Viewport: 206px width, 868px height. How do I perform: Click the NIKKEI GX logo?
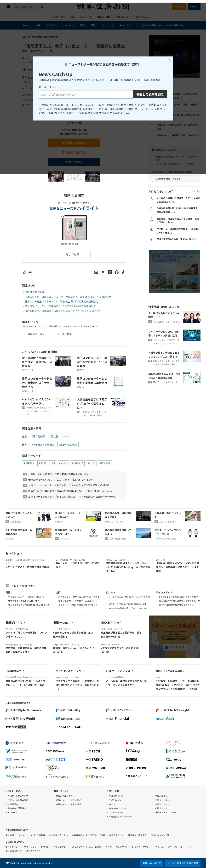[119, 710]
